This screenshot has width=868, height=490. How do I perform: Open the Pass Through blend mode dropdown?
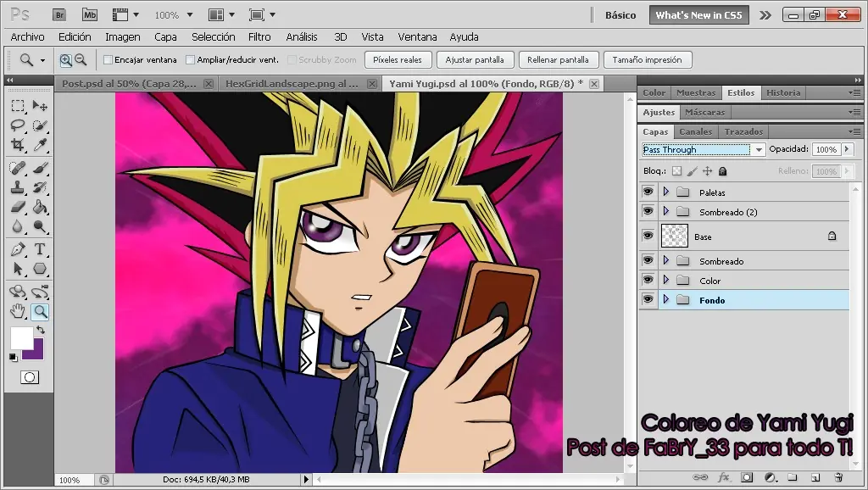704,150
